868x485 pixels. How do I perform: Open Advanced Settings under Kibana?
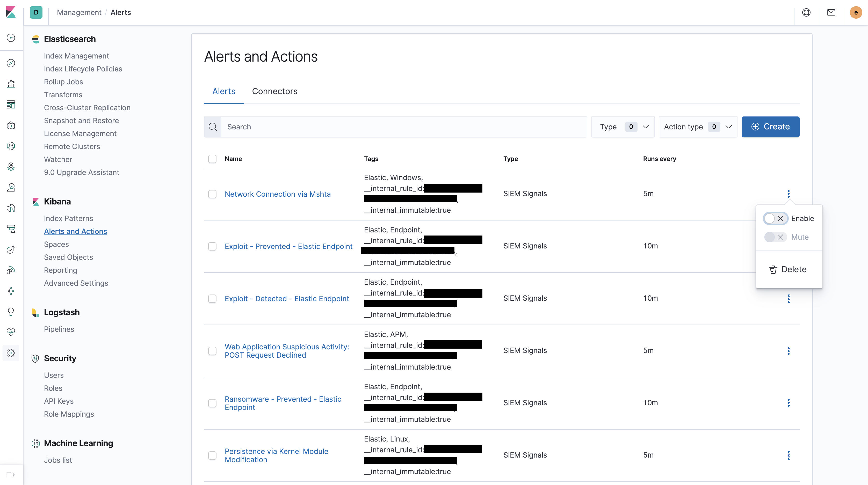76,283
